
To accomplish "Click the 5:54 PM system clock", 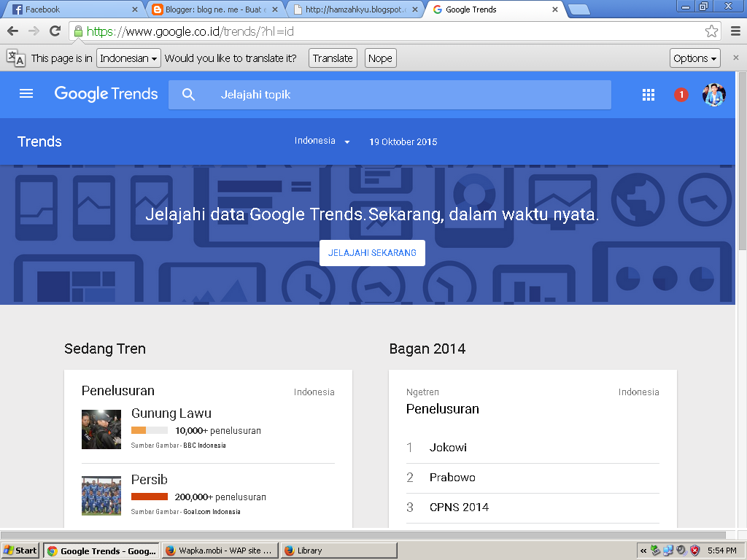I will 721,551.
